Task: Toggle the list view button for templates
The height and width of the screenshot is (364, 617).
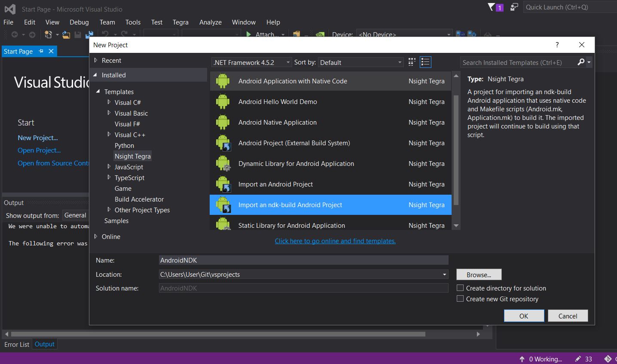Action: pyautogui.click(x=425, y=62)
